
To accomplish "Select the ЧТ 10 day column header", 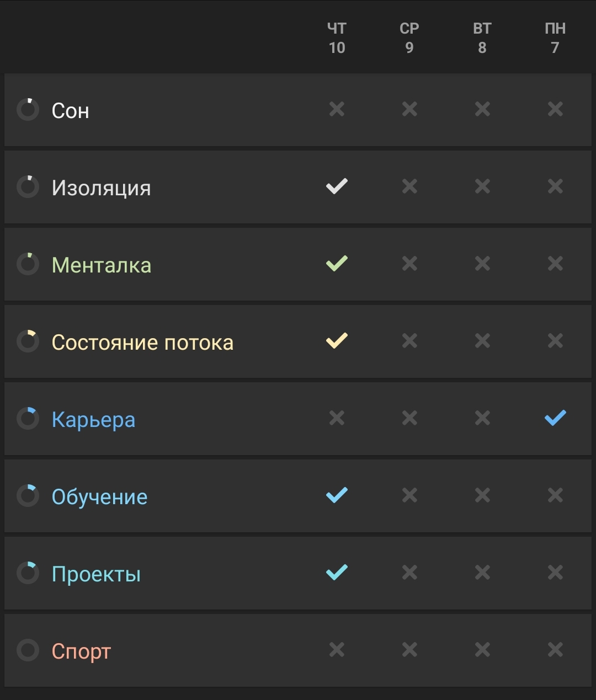I will point(337,38).
